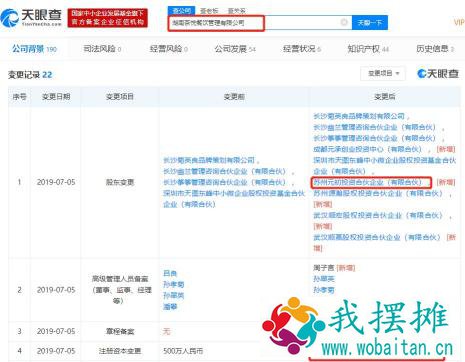Open the red 官方备案企业征信机构 banner
Viewport: 465px width, 362px height.
click(x=108, y=18)
